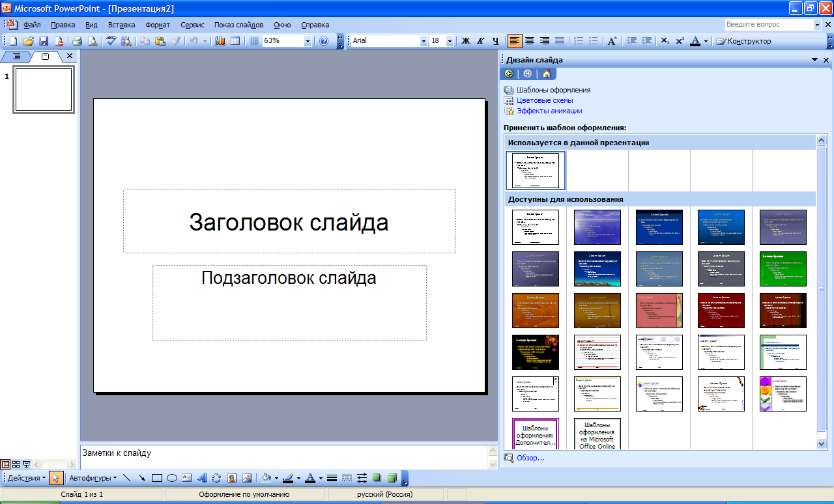834x504 pixels.
Task: Open the Файл menu
Action: (x=32, y=25)
